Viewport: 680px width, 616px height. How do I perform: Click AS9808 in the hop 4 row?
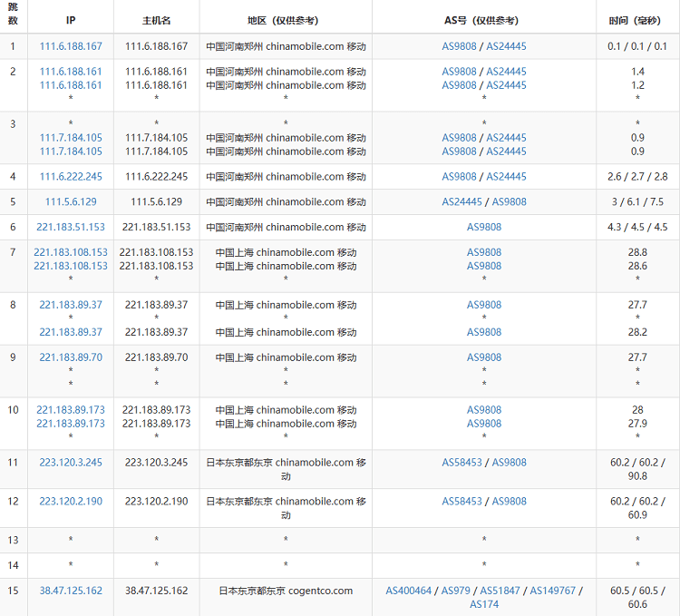[459, 177]
